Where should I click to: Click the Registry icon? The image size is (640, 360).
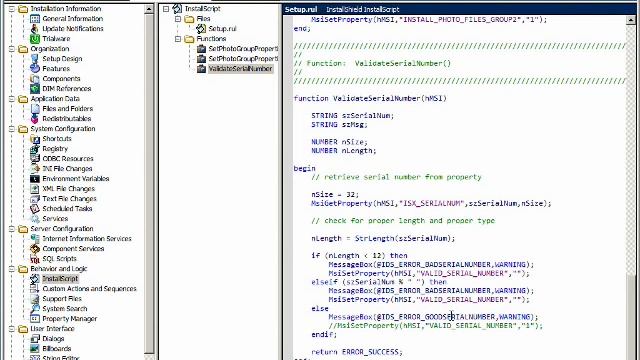(35, 149)
